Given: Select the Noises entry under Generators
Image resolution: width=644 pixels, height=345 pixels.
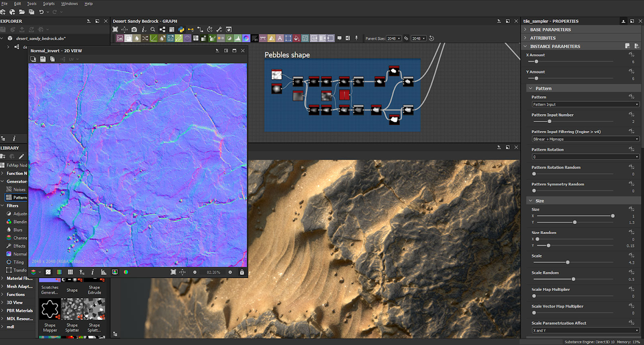Looking at the screenshot, I should pos(23,189).
